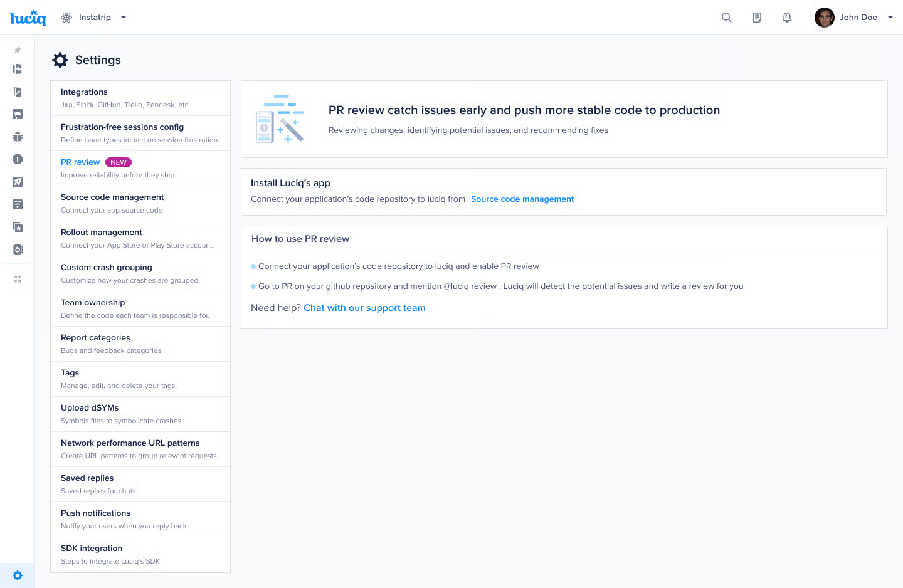Click the notifications bell icon

click(787, 18)
